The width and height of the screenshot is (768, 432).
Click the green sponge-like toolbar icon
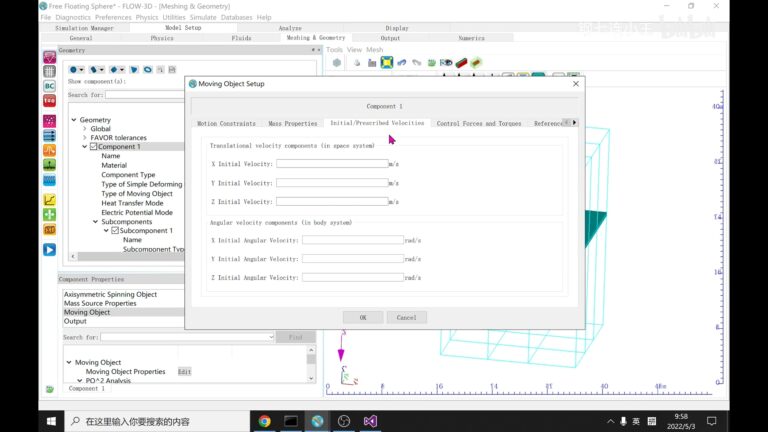tap(432, 63)
